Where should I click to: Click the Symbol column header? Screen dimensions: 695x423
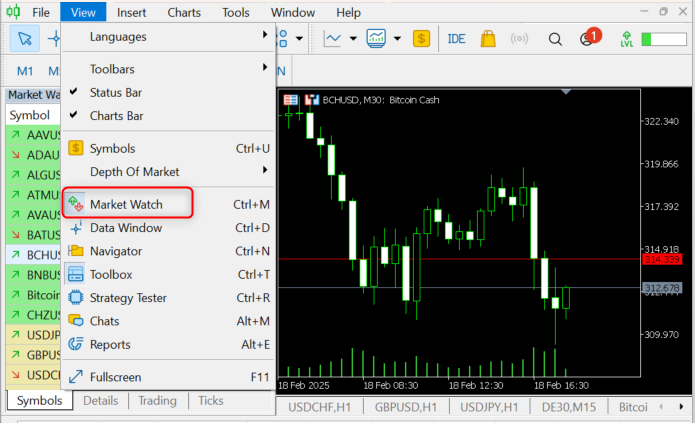pos(33,115)
